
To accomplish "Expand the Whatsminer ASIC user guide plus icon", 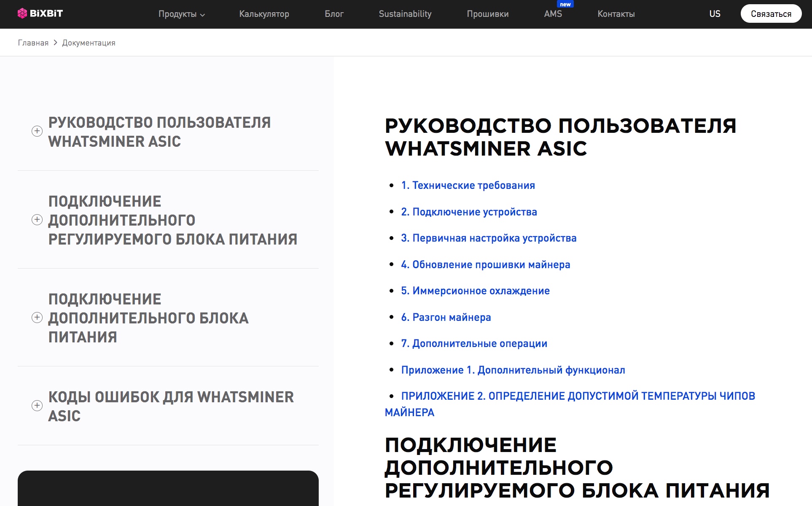I will pos(37,131).
